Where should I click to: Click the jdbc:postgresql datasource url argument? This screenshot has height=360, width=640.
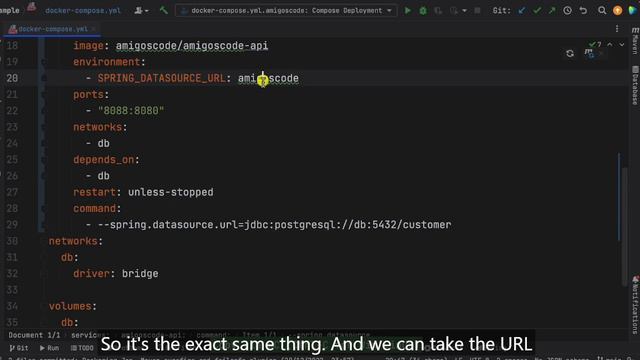coord(274,225)
